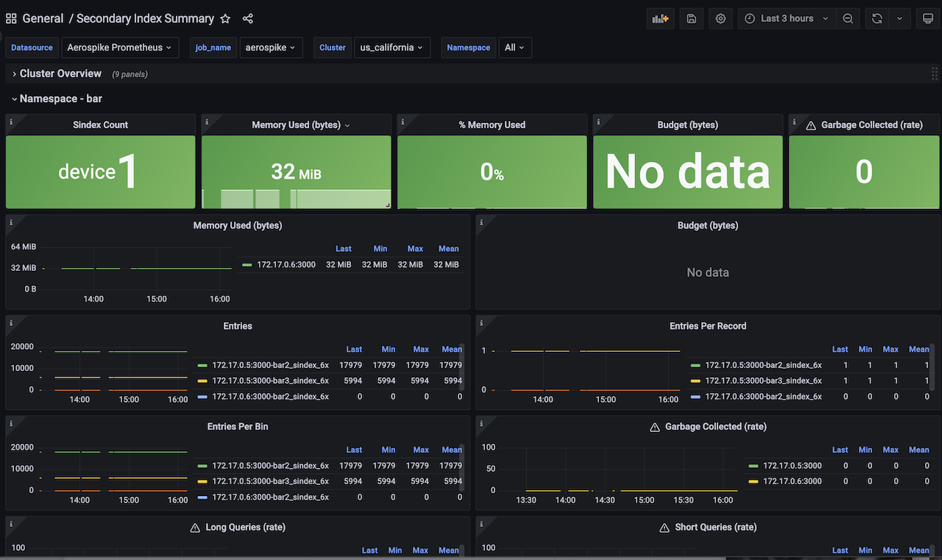Toggle 172.17.0.6:3000 series in Memory Used legend
This screenshot has width=942, height=560.
click(x=286, y=264)
